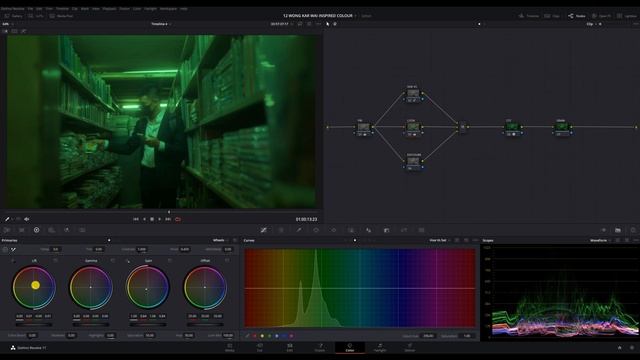
Task: Click the Saturation value field in Primaries
Action: [x=150, y=336]
